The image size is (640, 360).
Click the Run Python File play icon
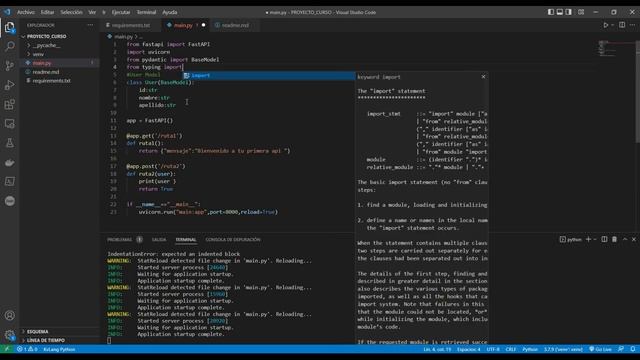pyautogui.click(x=606, y=25)
